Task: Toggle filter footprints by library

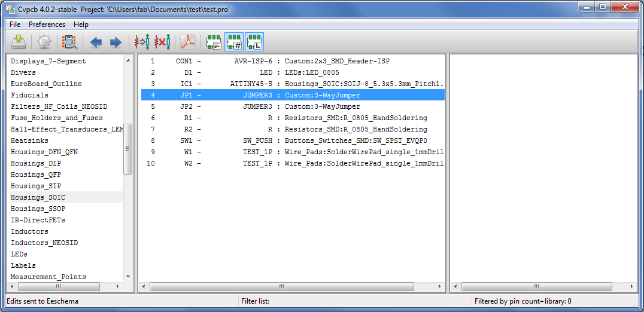Action: click(x=254, y=42)
